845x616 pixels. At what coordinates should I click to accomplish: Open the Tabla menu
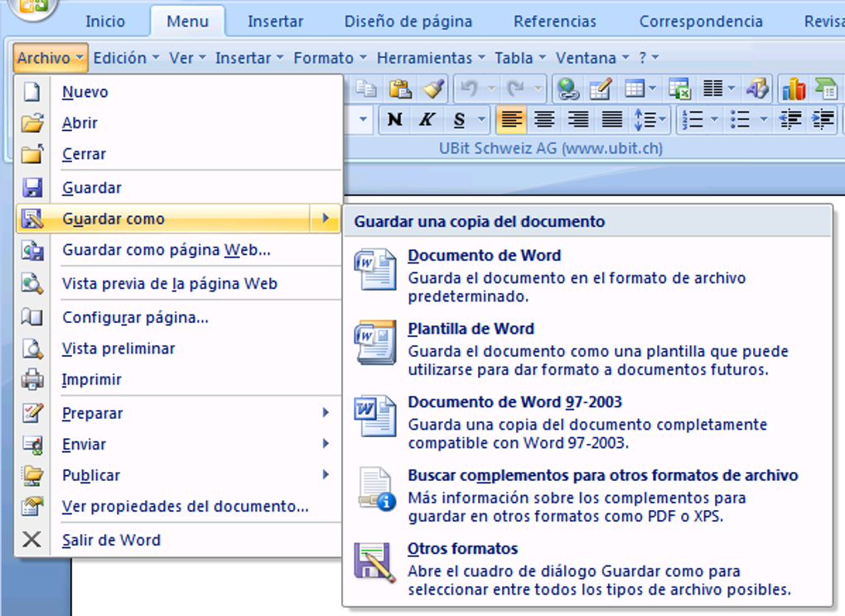(x=520, y=58)
